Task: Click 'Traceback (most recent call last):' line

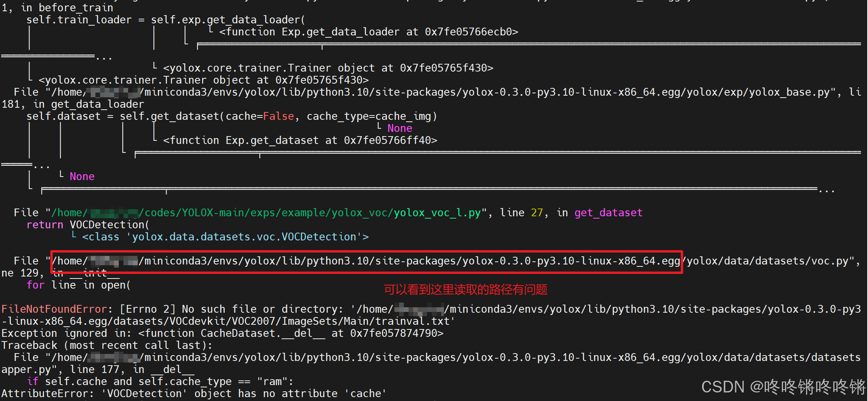Action: click(107, 345)
